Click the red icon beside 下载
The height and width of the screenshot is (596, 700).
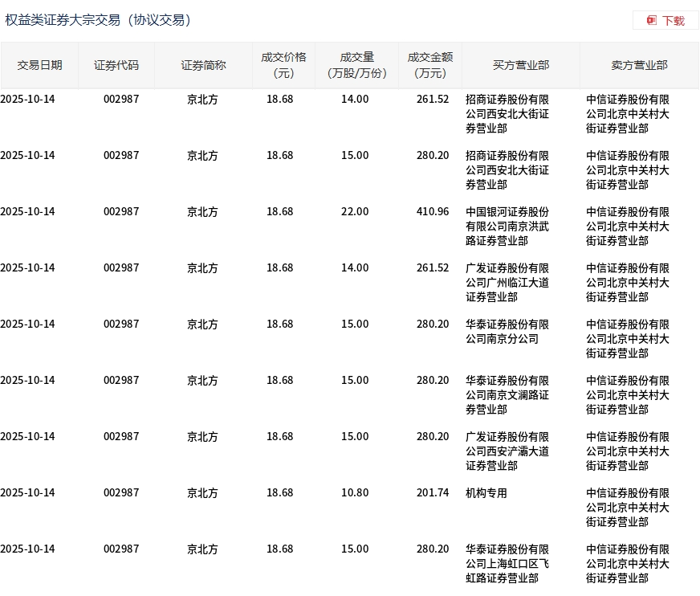652,21
